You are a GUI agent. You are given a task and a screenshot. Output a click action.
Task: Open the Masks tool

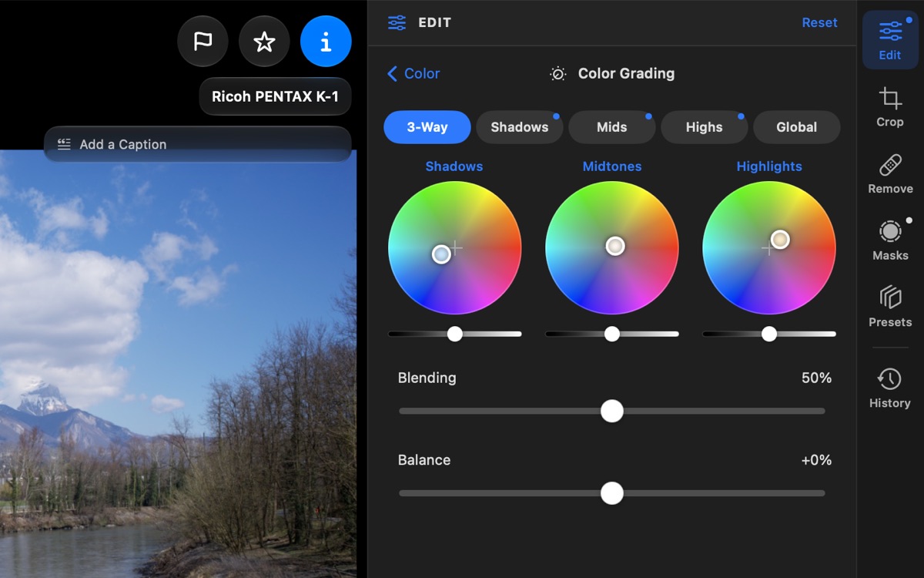pyautogui.click(x=890, y=240)
